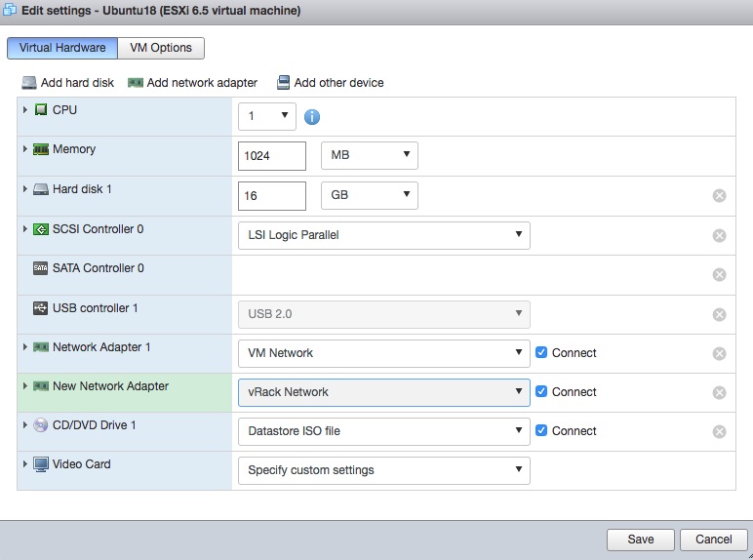This screenshot has width=753, height=560.
Task: Expand the SCSI Controller 0 row
Action: pyautogui.click(x=25, y=228)
